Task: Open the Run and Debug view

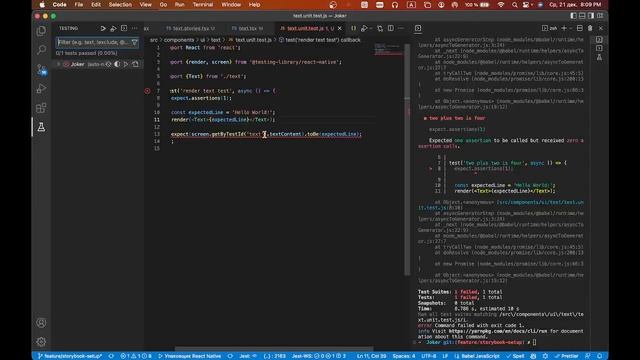Action: 41,89
